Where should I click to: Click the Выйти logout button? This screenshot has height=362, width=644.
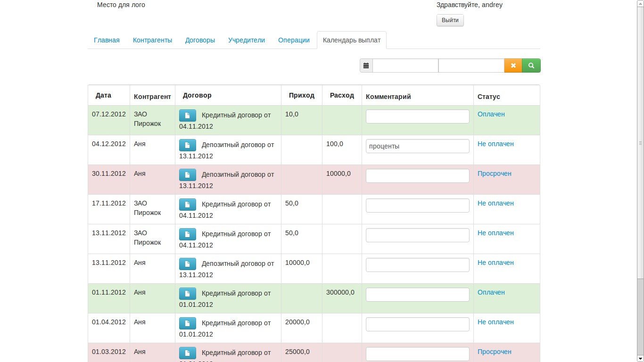[x=450, y=20]
